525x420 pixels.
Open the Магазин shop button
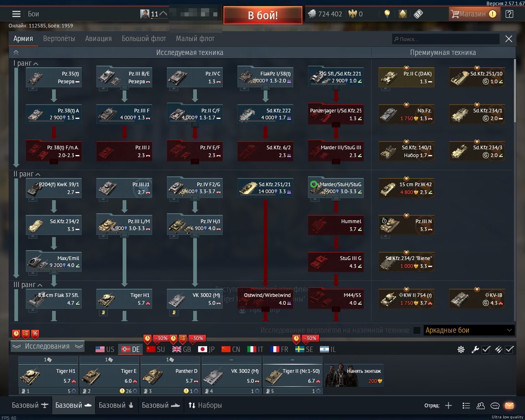tap(474, 14)
